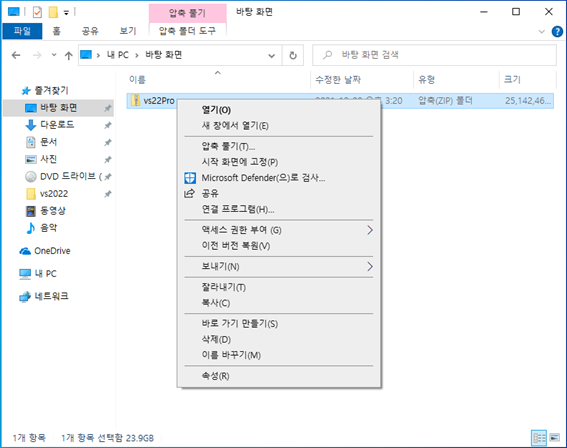
Task: Switch to the 홈 ribbon tab
Action: [x=56, y=31]
